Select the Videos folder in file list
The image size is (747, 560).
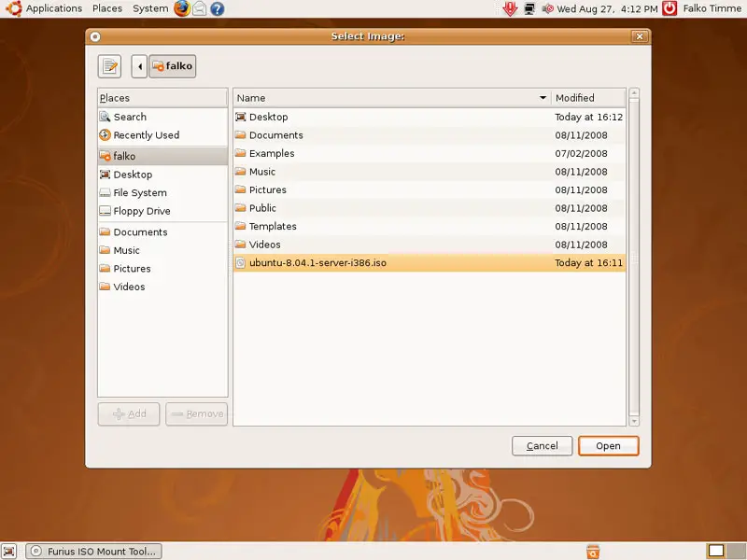[430, 245]
